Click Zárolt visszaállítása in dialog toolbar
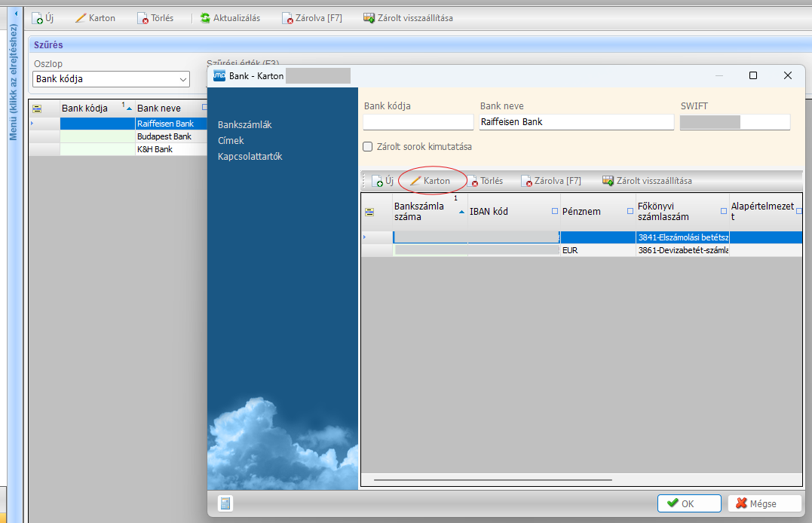 click(x=647, y=181)
